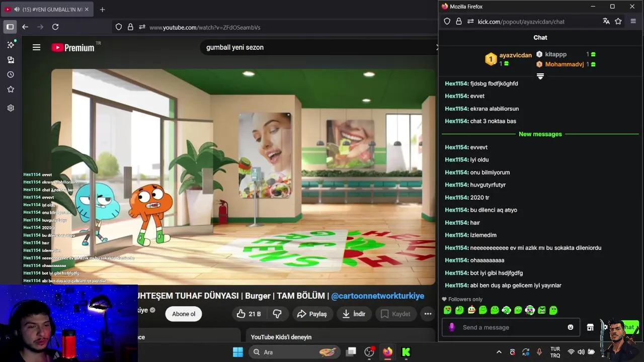Click the kick.com popout URL field
Image resolution: width=644 pixels, height=362 pixels.
[521, 22]
